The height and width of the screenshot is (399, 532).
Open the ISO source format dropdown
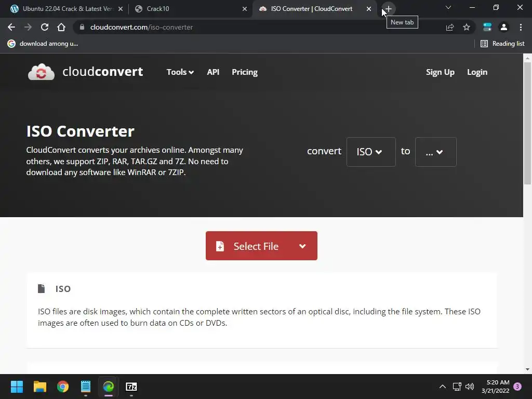371,152
